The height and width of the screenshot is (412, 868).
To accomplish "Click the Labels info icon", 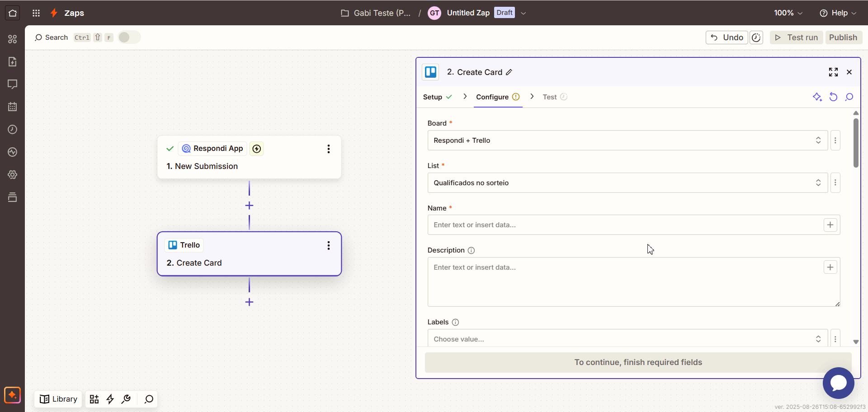I will click(455, 322).
